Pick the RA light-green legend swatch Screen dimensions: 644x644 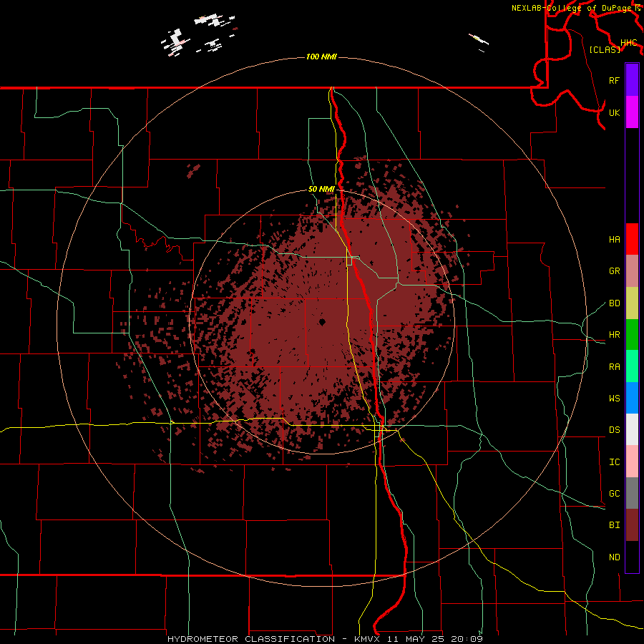coord(632,366)
